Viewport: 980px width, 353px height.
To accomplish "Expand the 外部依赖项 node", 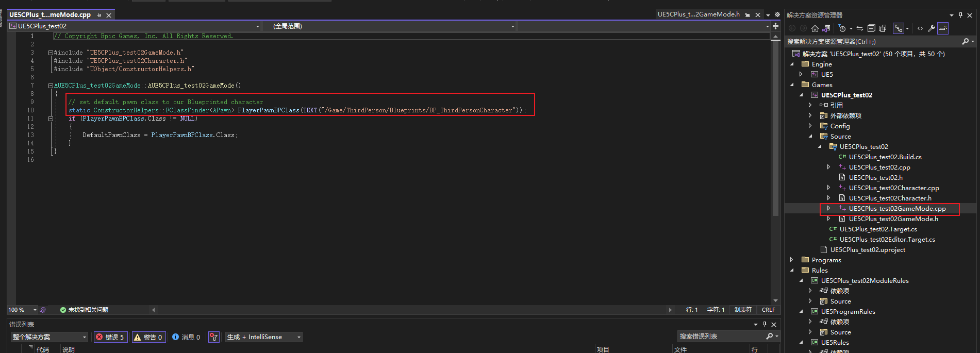I will coord(810,115).
